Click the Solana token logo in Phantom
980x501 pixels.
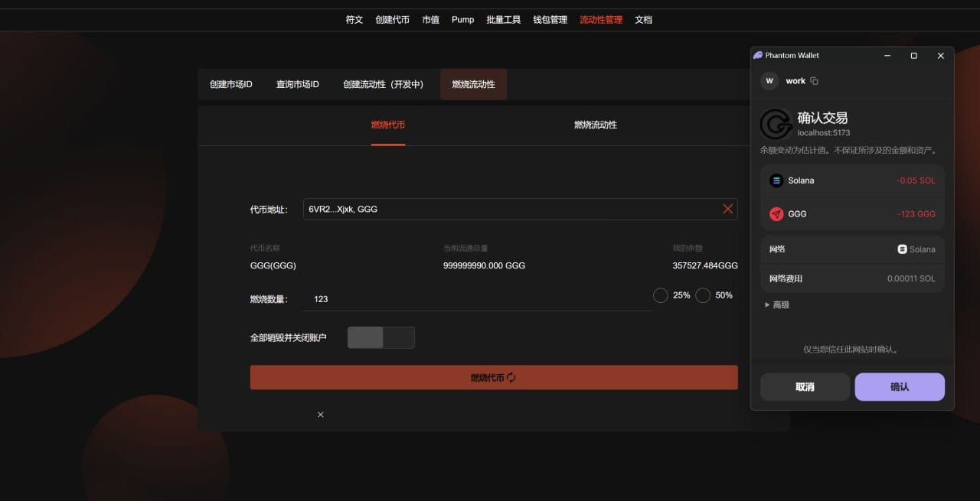point(776,181)
